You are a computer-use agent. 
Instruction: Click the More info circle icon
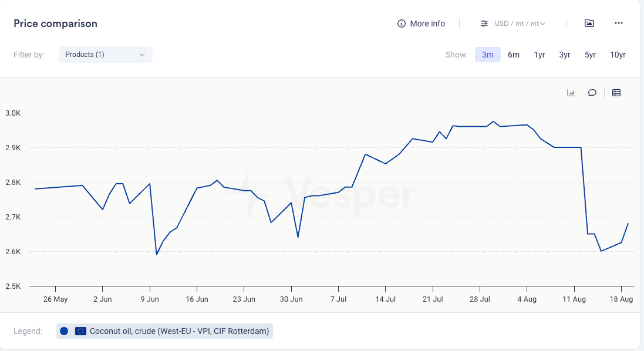(402, 23)
